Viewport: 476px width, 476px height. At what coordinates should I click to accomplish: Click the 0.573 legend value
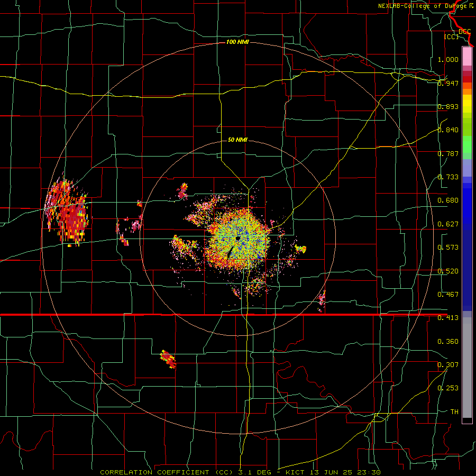[448, 248]
